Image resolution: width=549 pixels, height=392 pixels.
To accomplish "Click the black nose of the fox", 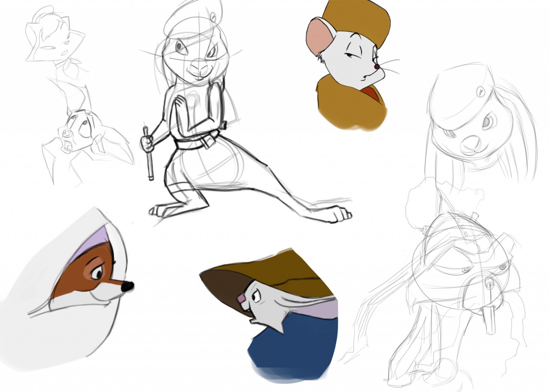I will click(x=127, y=286).
